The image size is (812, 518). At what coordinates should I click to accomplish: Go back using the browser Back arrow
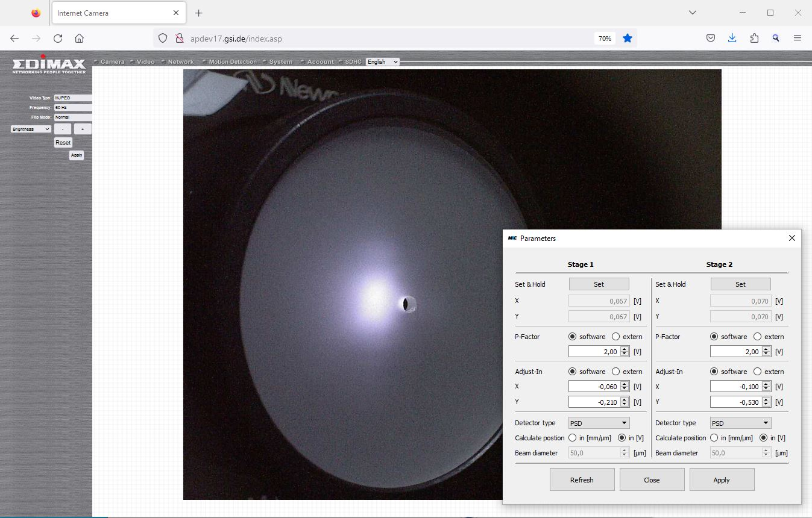(x=14, y=38)
